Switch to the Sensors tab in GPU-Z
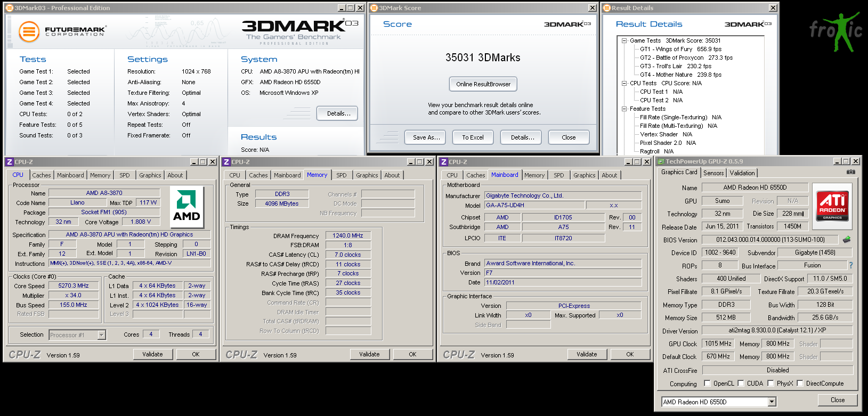868x416 pixels. 713,173
